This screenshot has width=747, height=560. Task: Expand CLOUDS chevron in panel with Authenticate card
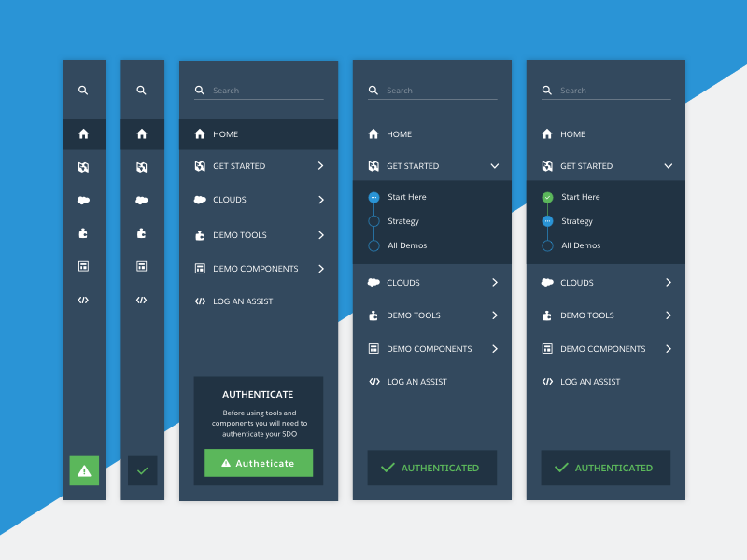pos(320,200)
